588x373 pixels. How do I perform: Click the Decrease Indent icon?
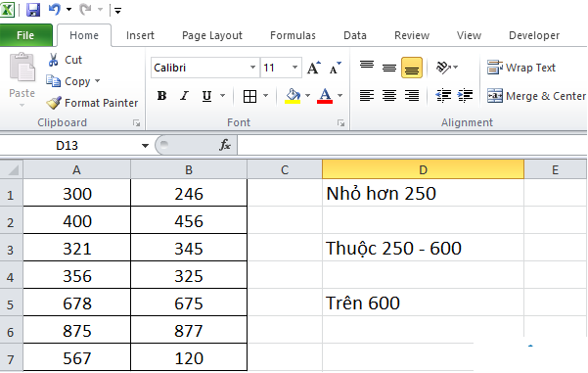point(443,96)
